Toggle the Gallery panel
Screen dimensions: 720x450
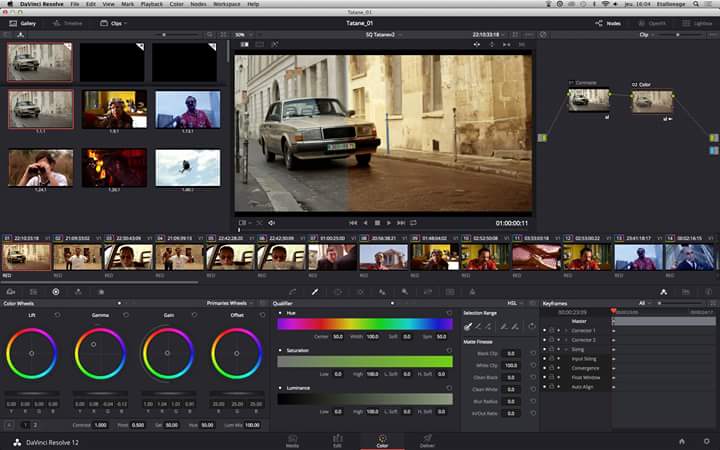point(22,23)
